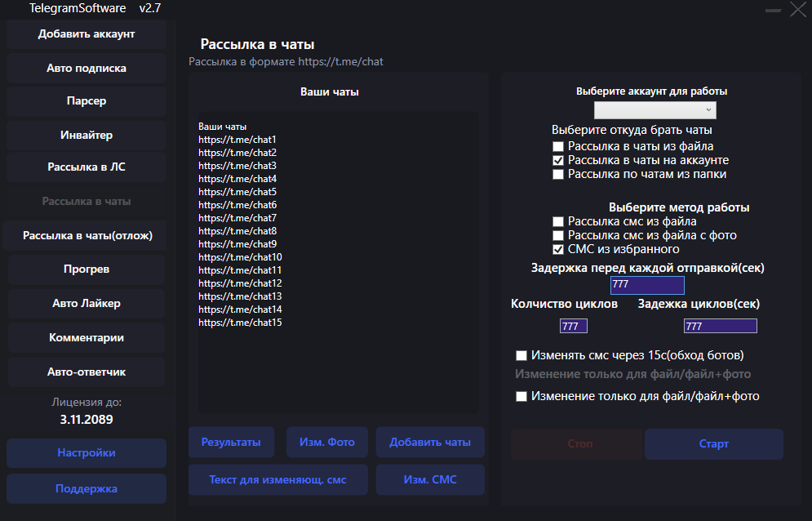The height and width of the screenshot is (521, 812).
Task: Select https://t.me/chat1 in the chat list
Action: pyautogui.click(x=237, y=140)
